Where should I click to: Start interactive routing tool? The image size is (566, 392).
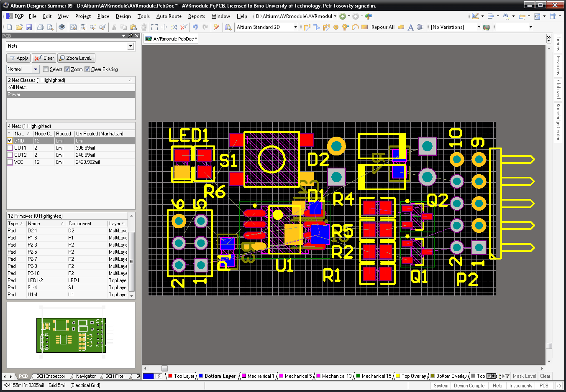307,27
